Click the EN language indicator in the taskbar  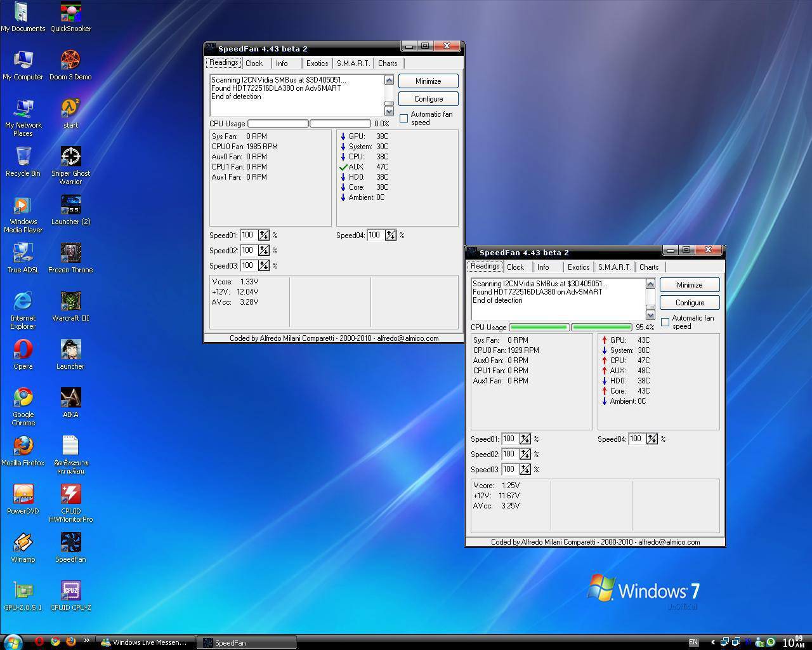click(x=693, y=642)
